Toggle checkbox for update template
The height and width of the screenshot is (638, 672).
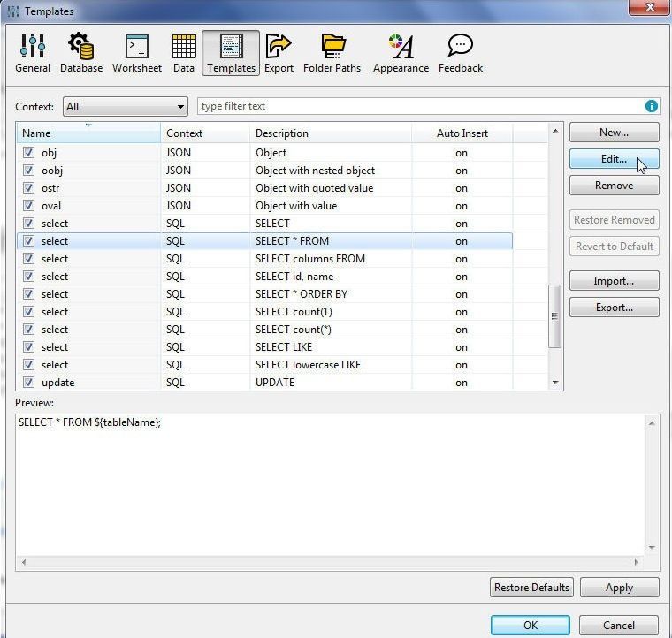point(28,383)
